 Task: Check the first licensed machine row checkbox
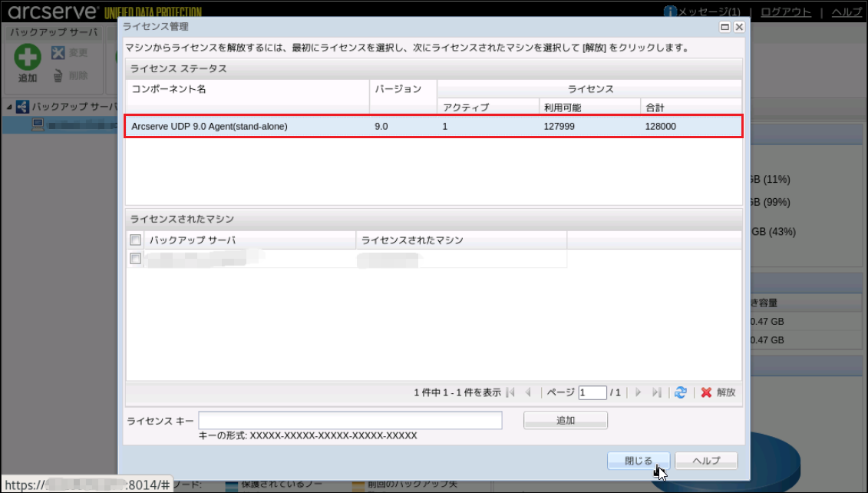tap(135, 259)
